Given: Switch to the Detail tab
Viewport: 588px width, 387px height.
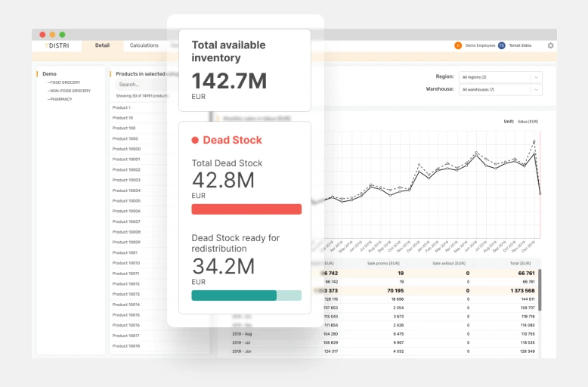Looking at the screenshot, I should 102,45.
